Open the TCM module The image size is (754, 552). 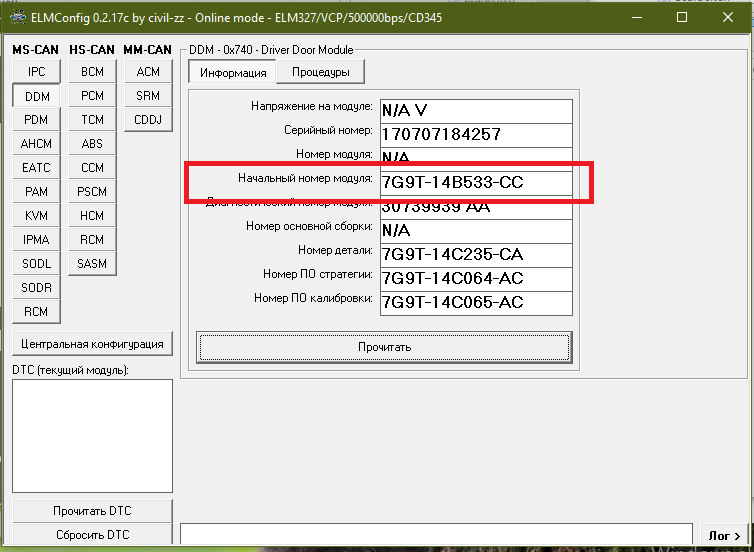[92, 120]
